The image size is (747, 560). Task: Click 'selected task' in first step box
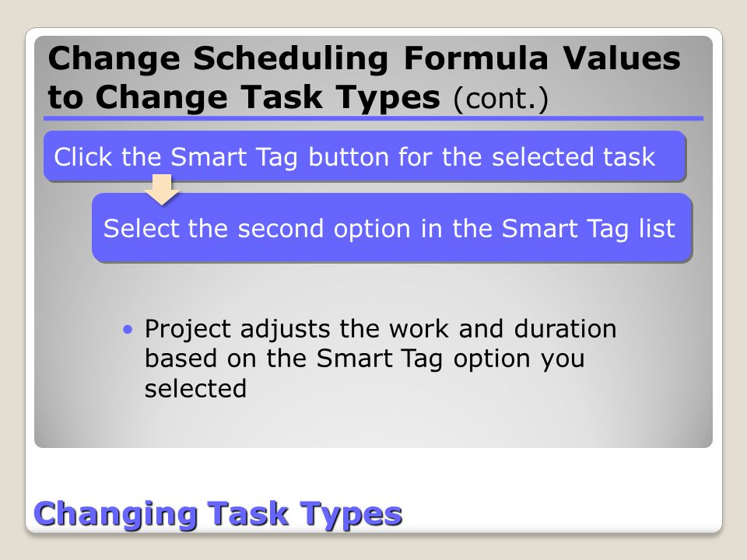click(573, 156)
